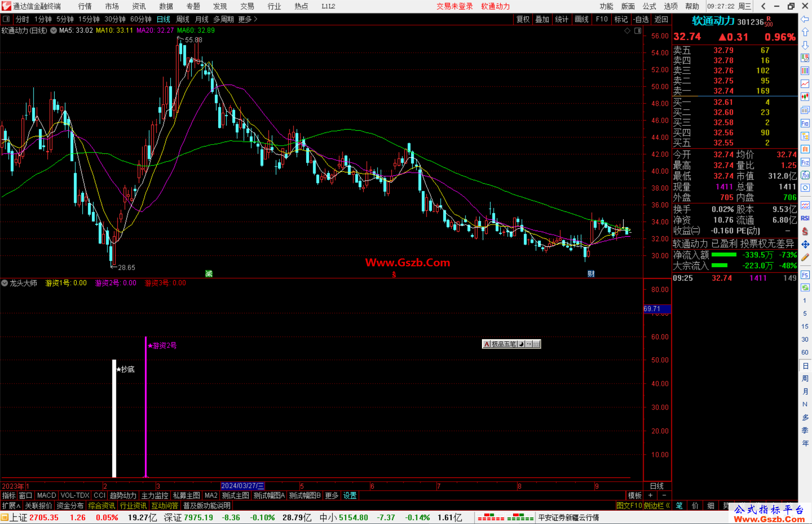Select the pencil drawing tool icon
This screenshot has width=812, height=524.
point(805,258)
